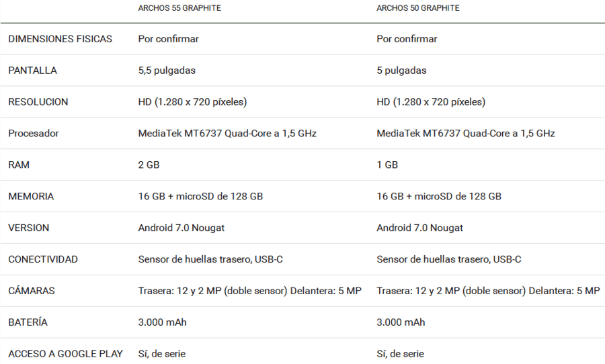Click the 5 pulgadas screen value
The image size is (605, 364).
coord(401,71)
